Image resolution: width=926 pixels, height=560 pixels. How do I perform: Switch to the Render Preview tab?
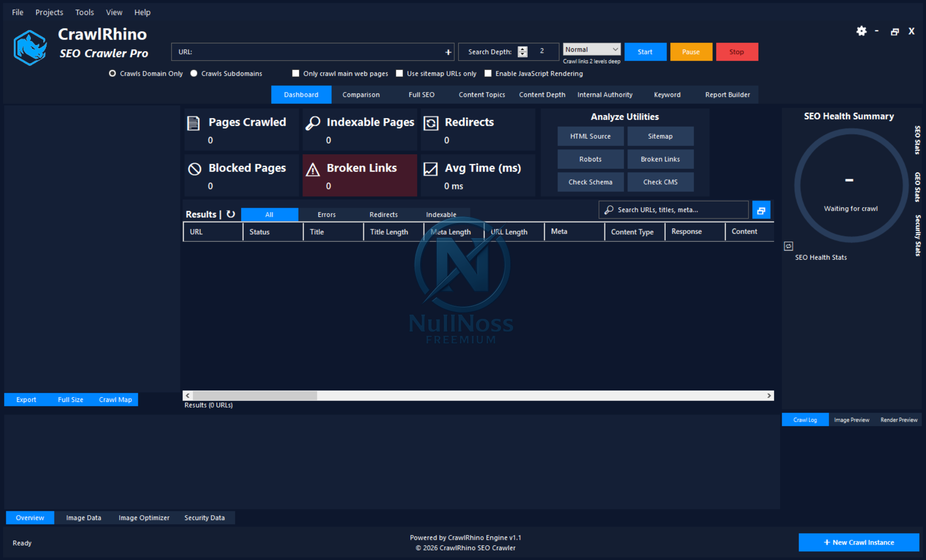coord(899,420)
